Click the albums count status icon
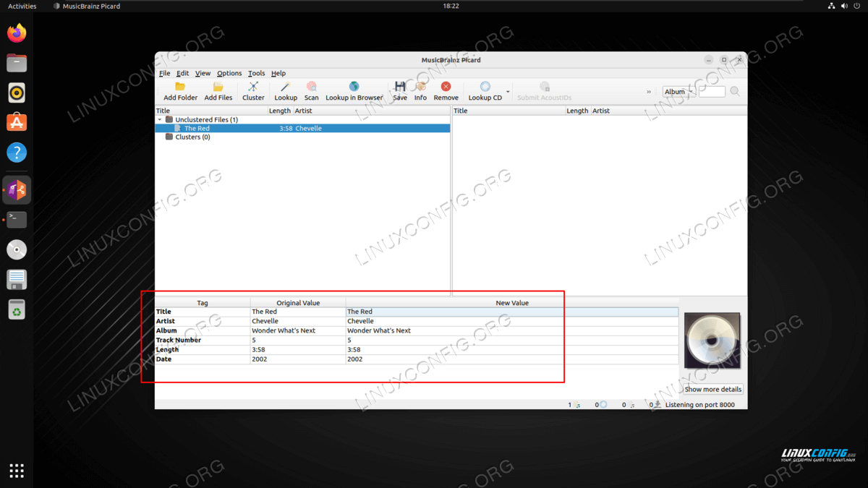This screenshot has height=488, width=868. pyautogui.click(x=603, y=406)
